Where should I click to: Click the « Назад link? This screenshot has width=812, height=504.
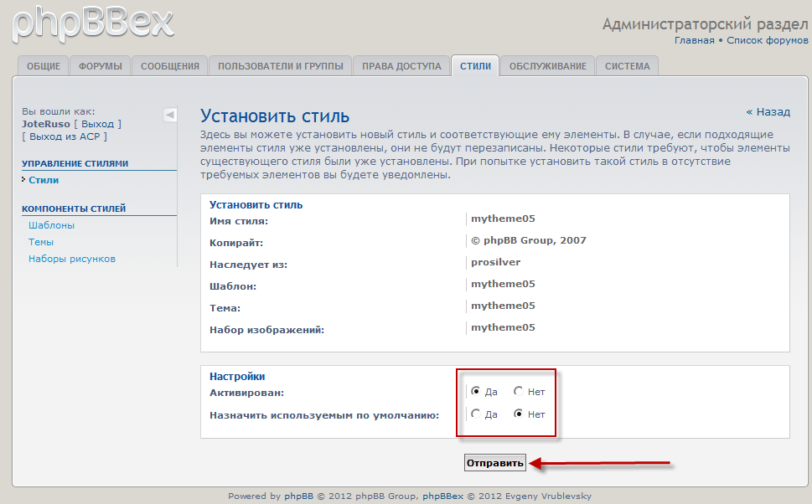point(768,111)
